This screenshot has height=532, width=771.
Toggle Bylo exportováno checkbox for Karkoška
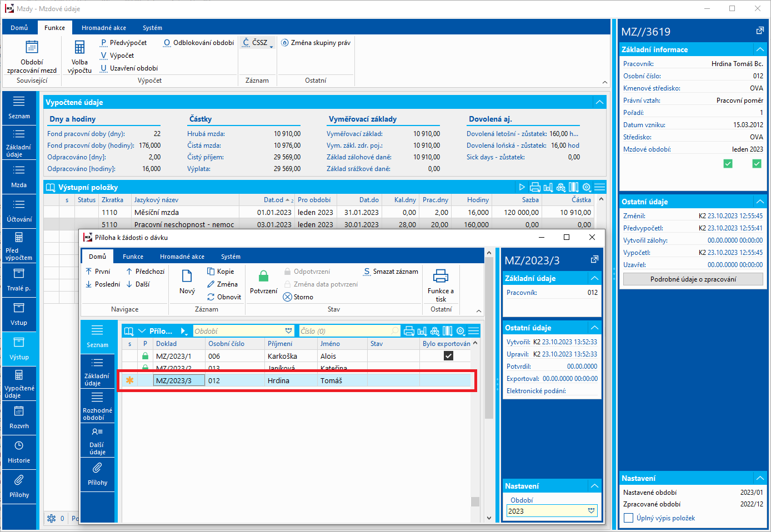(x=448, y=356)
